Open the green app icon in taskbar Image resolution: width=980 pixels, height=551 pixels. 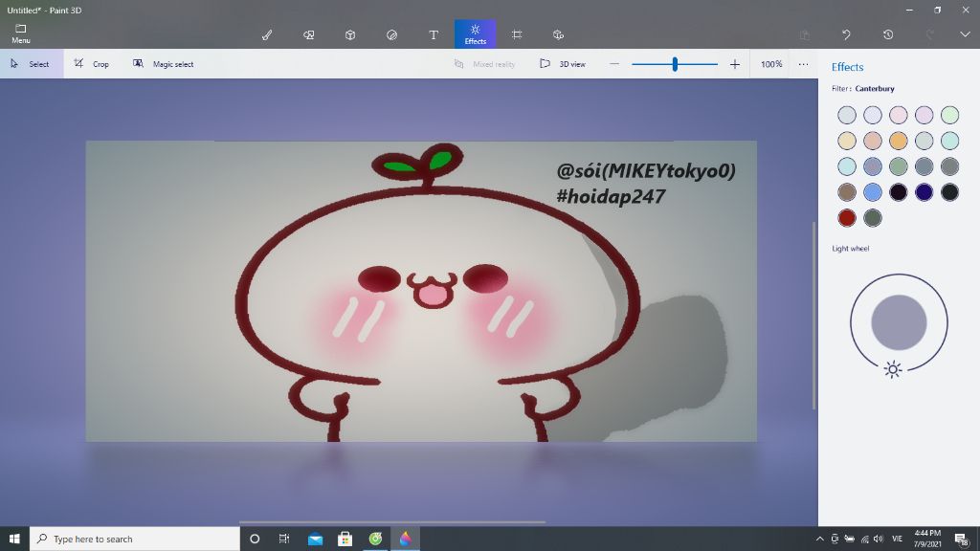[375, 539]
